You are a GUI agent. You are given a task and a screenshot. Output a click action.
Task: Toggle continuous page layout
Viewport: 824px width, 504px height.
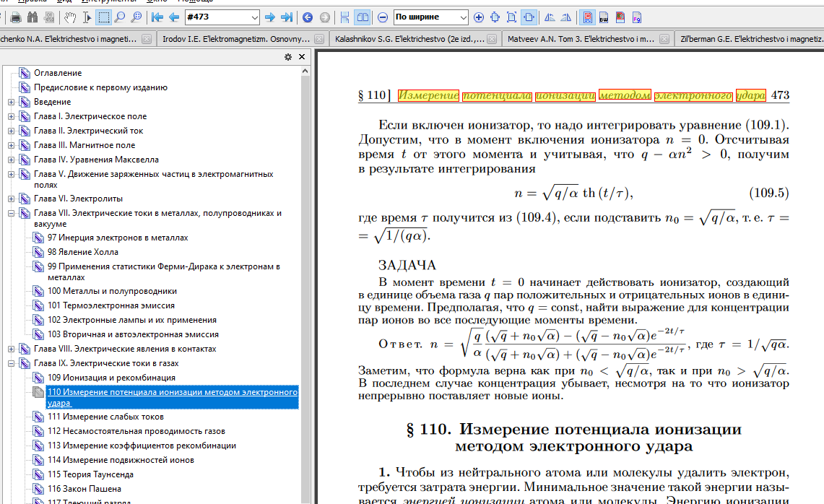(x=344, y=17)
